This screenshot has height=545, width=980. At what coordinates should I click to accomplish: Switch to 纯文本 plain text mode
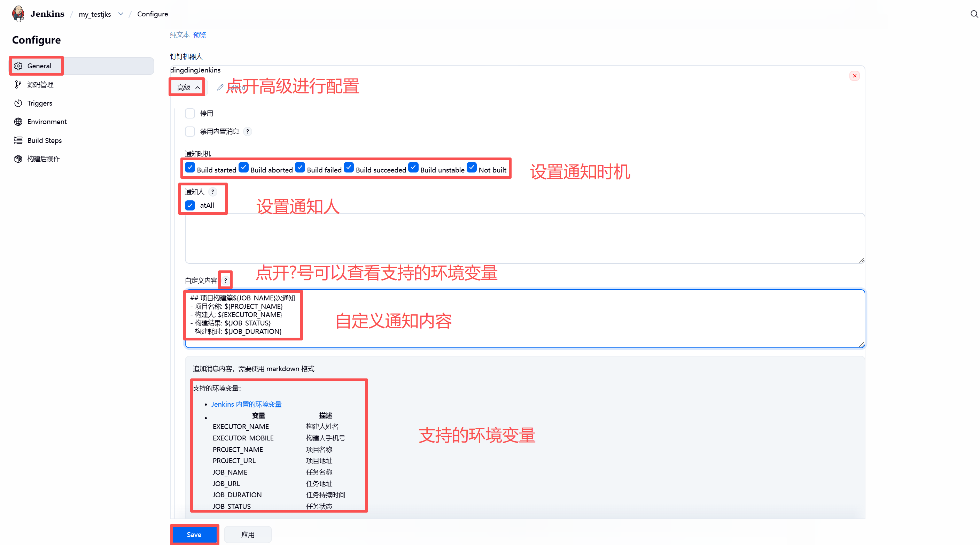click(180, 35)
